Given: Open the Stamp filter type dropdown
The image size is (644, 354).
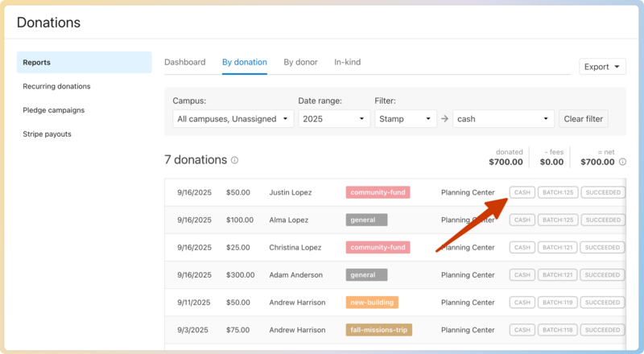Looking at the screenshot, I should tap(406, 119).
